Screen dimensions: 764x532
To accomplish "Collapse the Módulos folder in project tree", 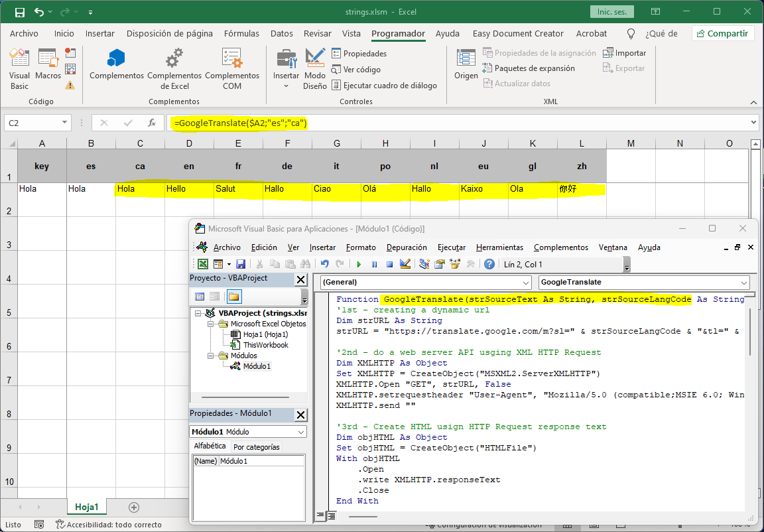I will 212,356.
